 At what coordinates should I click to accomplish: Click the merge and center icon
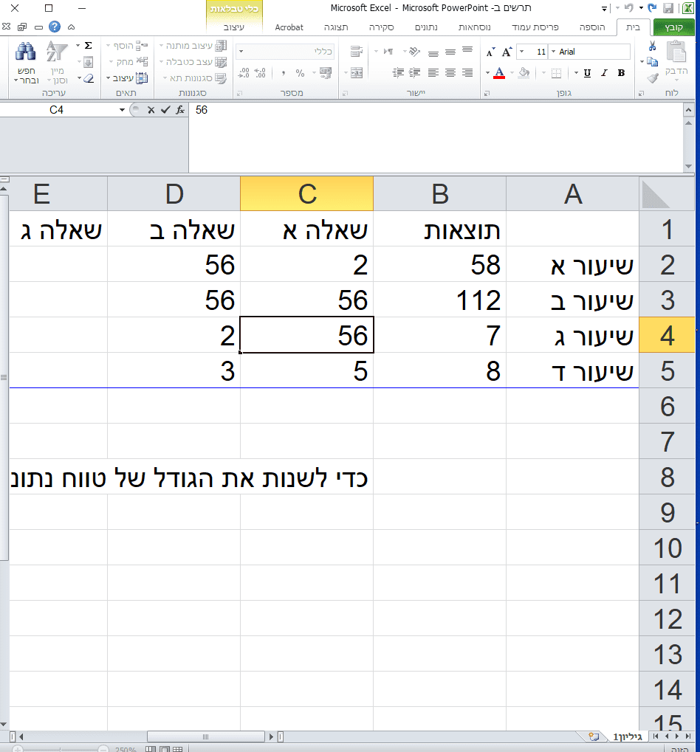(357, 73)
